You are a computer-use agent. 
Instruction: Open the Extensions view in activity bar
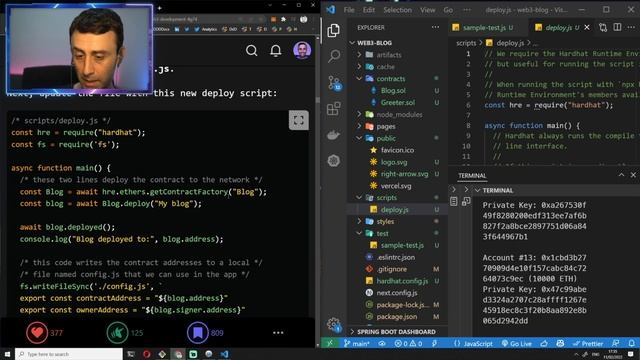[x=333, y=109]
